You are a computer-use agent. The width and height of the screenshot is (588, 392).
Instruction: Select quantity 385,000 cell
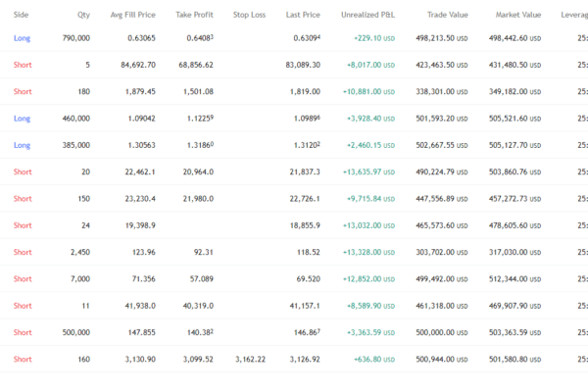point(76,145)
